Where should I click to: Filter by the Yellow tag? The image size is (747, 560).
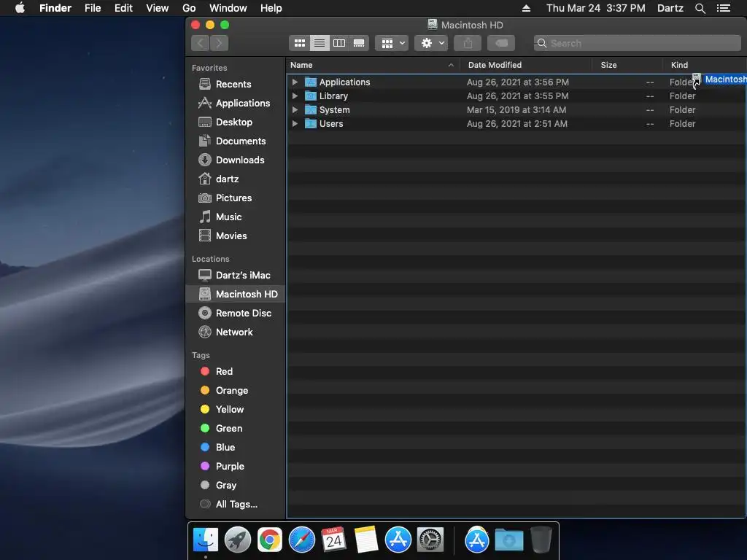pos(236,410)
